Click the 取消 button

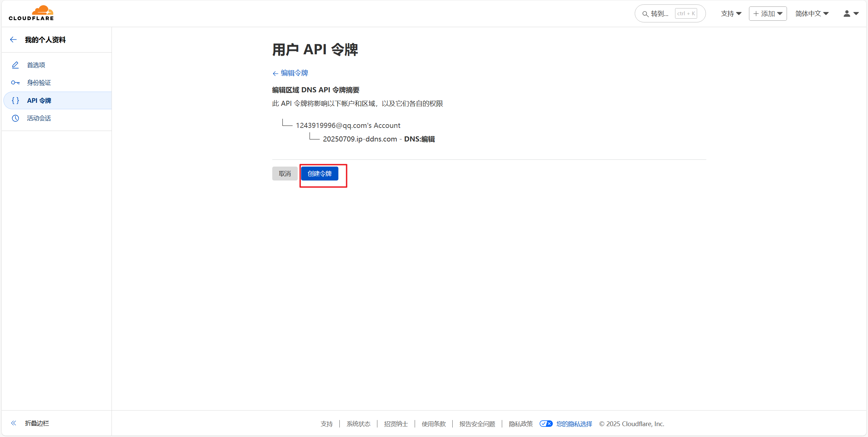(285, 173)
